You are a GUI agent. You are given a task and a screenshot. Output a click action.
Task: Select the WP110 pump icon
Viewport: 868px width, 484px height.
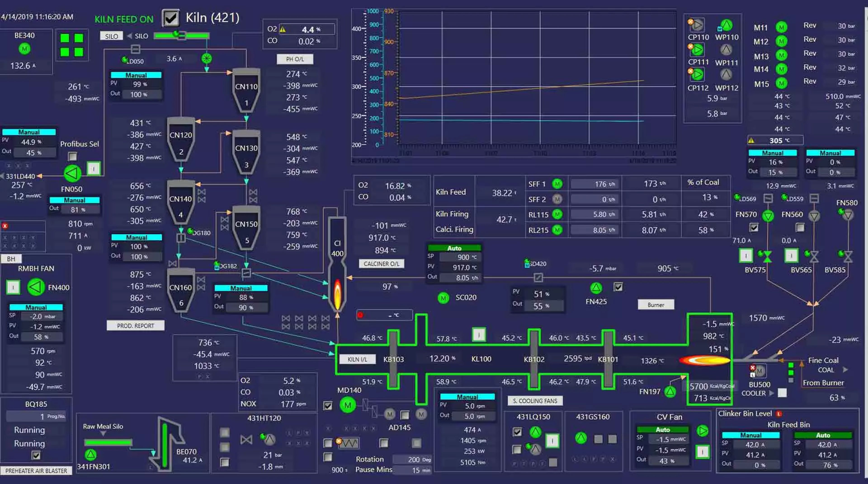(x=726, y=25)
